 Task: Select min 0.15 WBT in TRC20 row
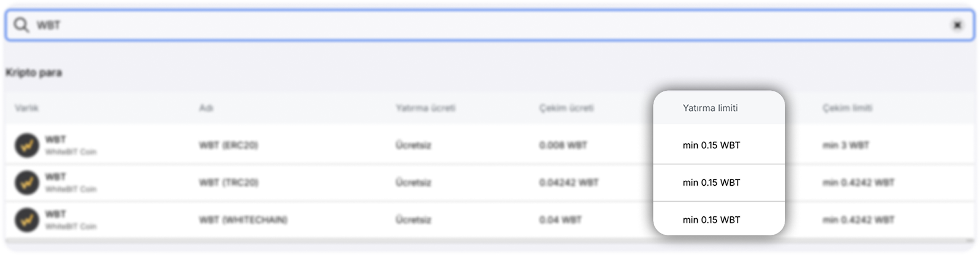(x=711, y=183)
